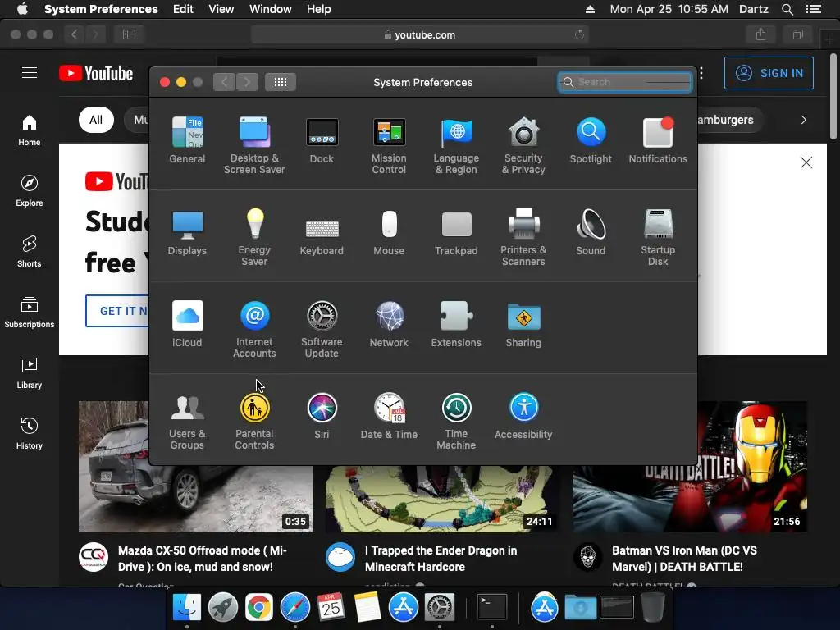
Task: Open Software Update preferences
Action: click(x=322, y=328)
